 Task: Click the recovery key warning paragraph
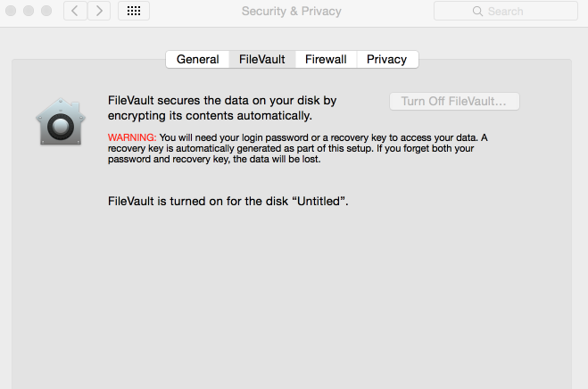click(x=298, y=148)
